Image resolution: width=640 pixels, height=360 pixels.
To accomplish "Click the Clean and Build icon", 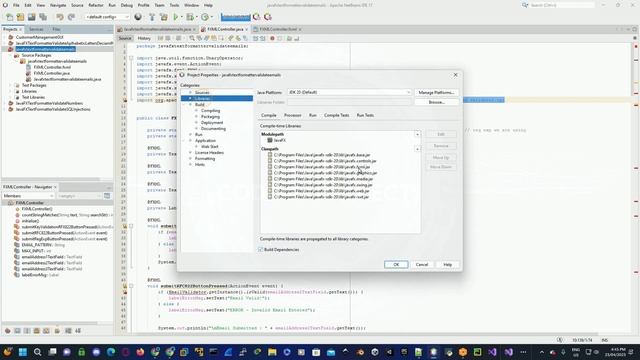I will point(164,17).
